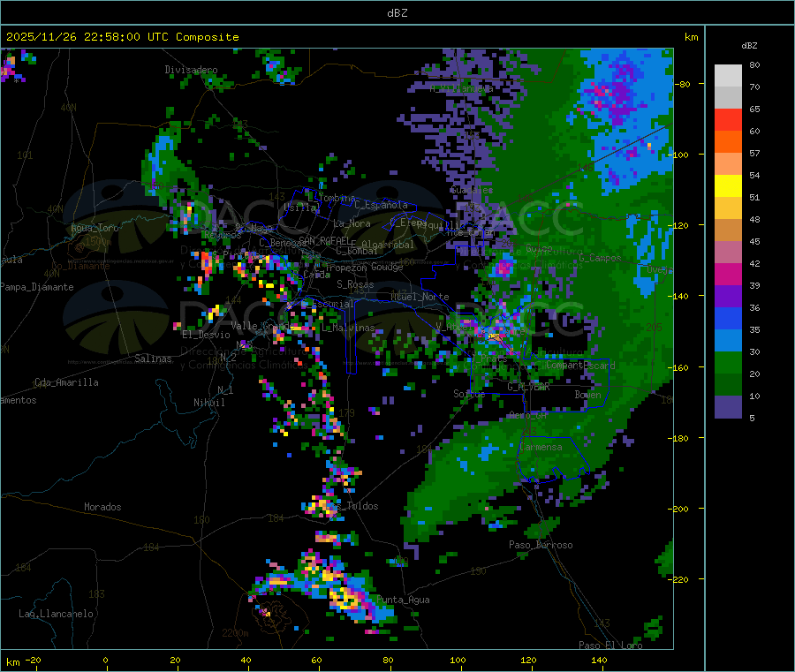Click the Bowen location label
The image size is (795, 672).
(x=587, y=394)
